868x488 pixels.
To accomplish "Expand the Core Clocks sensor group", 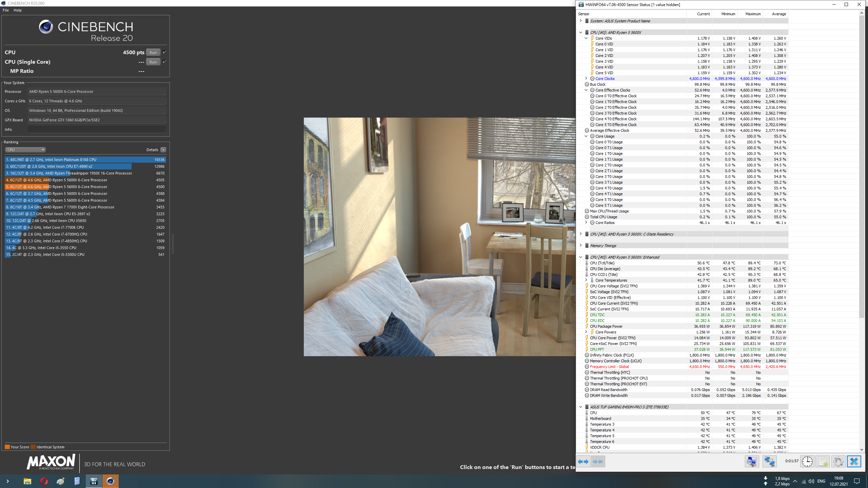I will click(x=586, y=79).
